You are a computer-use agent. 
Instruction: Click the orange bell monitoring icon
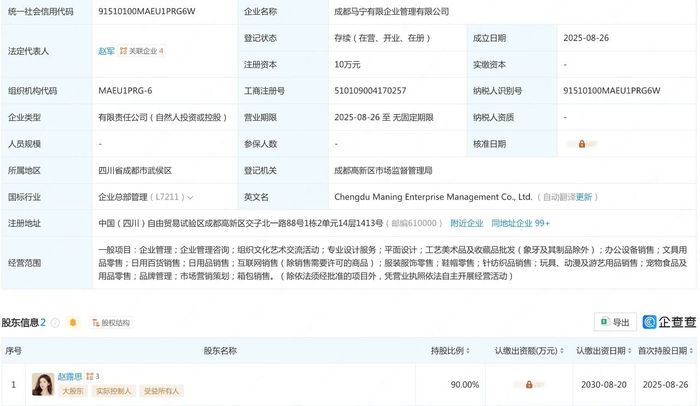tap(73, 322)
